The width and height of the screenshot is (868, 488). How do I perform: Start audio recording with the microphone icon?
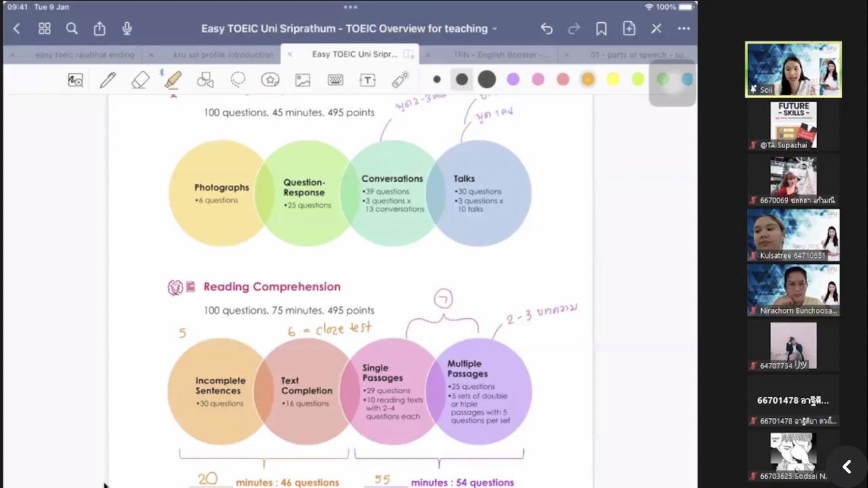coord(127,29)
